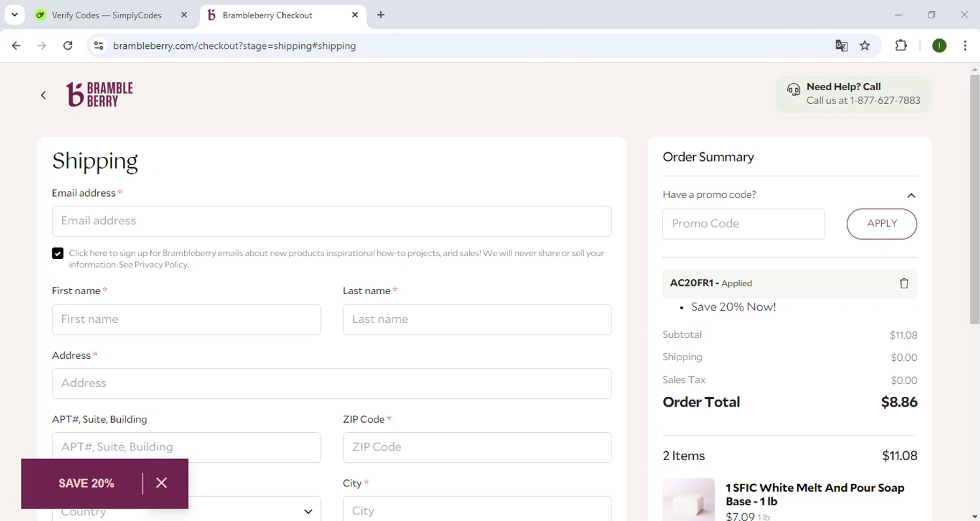The width and height of the screenshot is (980, 521).
Task: Open the browser extensions puzzle icon
Action: click(901, 46)
